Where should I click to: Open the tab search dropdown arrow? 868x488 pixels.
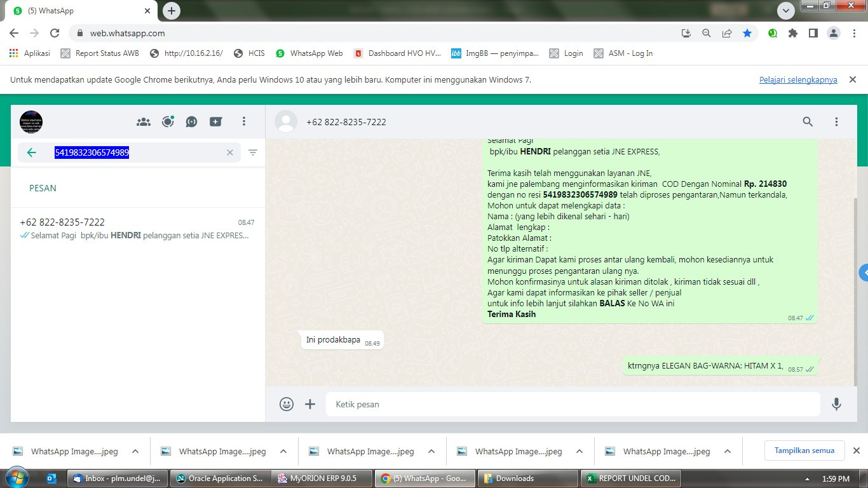786,11
